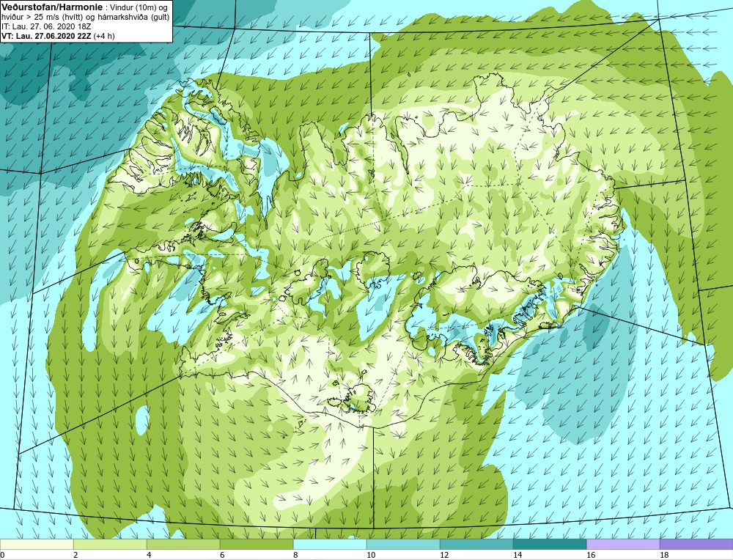Click the 14–16 m/s dark teal legend swatch

[550, 544]
